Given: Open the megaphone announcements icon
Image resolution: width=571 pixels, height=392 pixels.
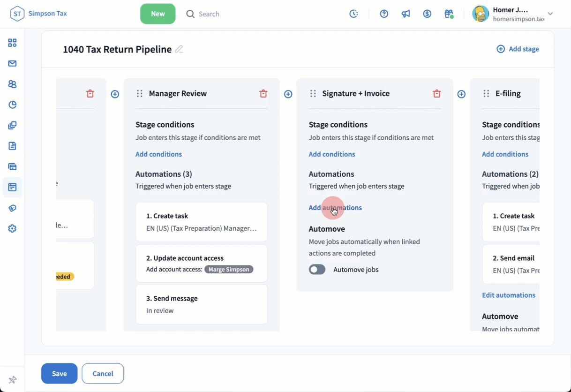Looking at the screenshot, I should [x=406, y=14].
